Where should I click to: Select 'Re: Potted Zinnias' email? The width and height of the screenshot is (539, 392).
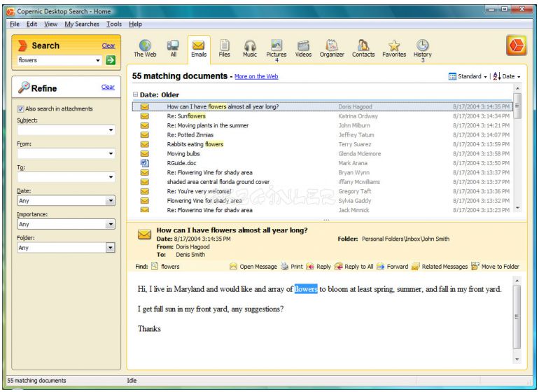322,135
